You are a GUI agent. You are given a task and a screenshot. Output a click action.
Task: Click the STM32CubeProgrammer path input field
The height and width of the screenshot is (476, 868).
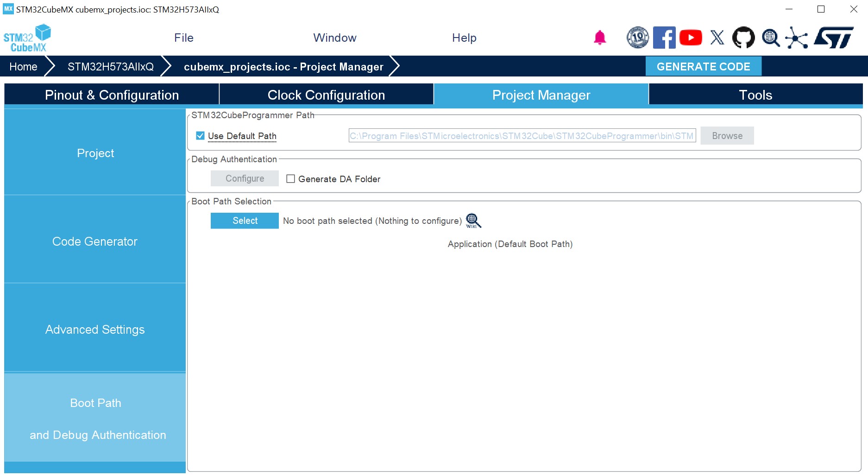pos(522,136)
